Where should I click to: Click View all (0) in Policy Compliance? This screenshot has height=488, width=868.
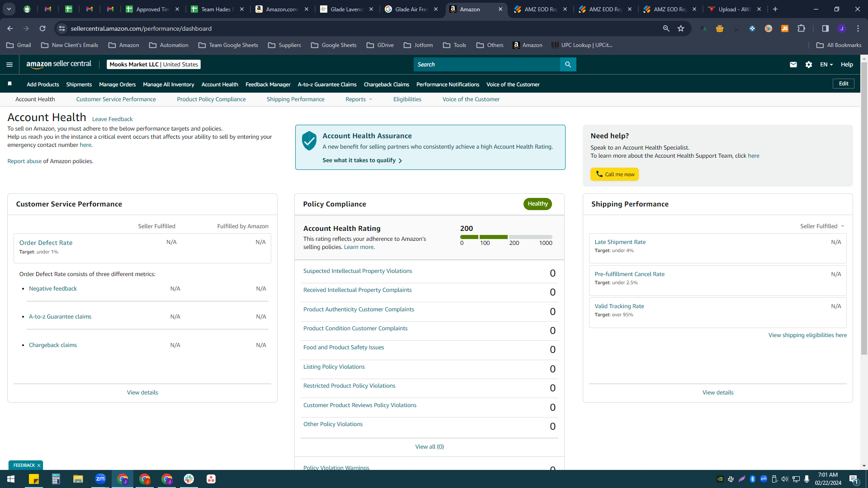coord(429,447)
